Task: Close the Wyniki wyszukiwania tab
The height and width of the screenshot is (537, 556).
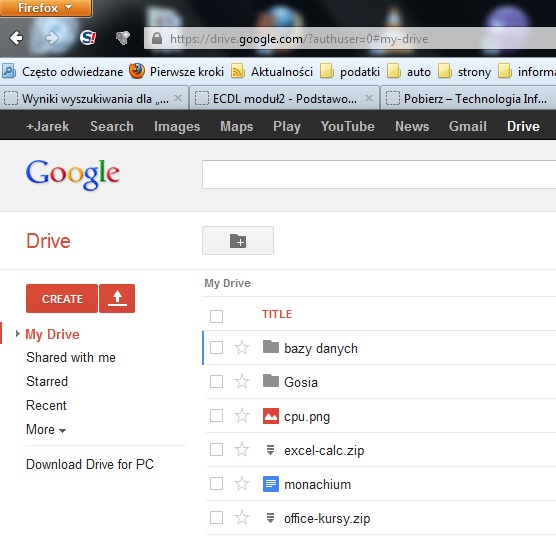Action: 178,98
